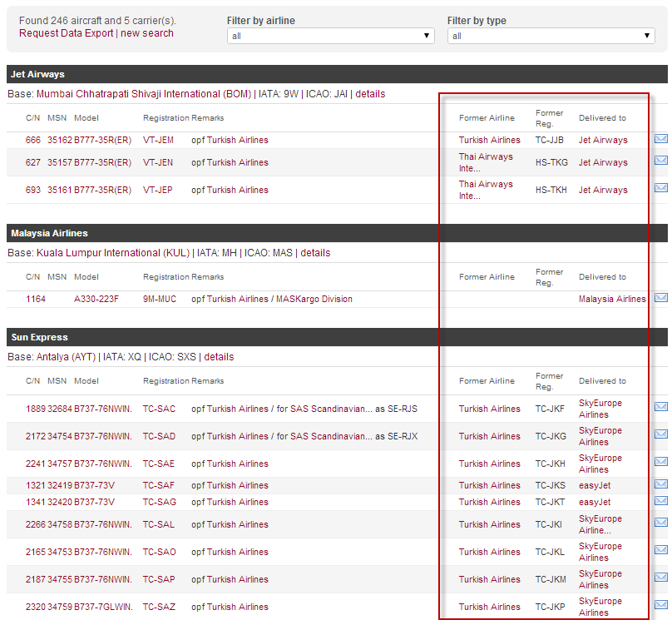Click the envelope icon in TC-SAF row

pyautogui.click(x=661, y=484)
